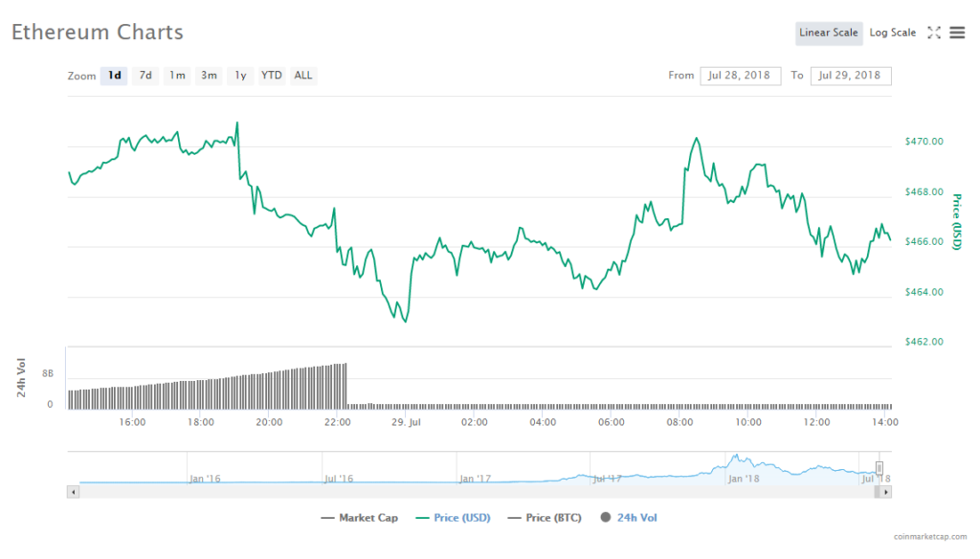This screenshot has width=980, height=559.
Task: Click the fullscreen expand icon
Action: 934,33
